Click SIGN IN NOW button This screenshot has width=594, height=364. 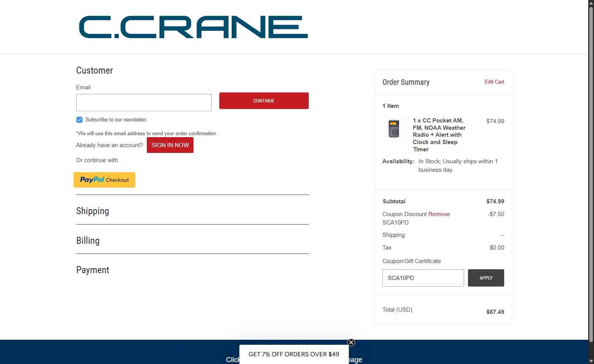point(170,145)
